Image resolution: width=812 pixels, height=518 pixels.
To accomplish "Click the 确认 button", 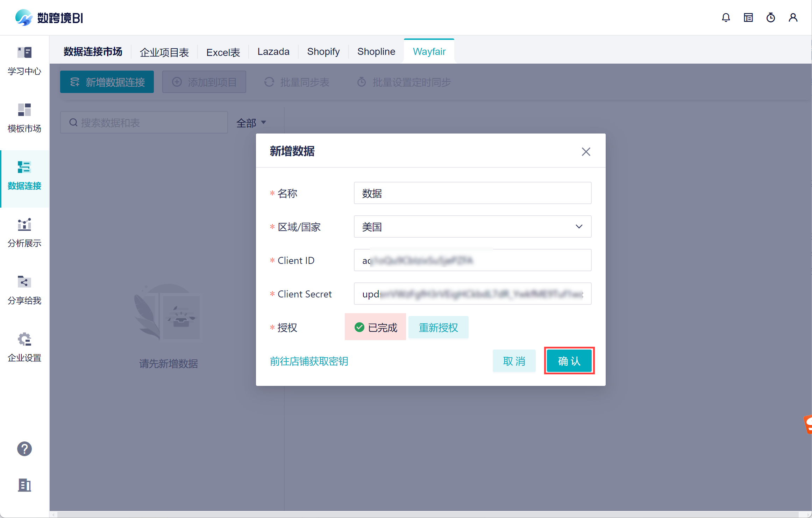I will tap(569, 361).
